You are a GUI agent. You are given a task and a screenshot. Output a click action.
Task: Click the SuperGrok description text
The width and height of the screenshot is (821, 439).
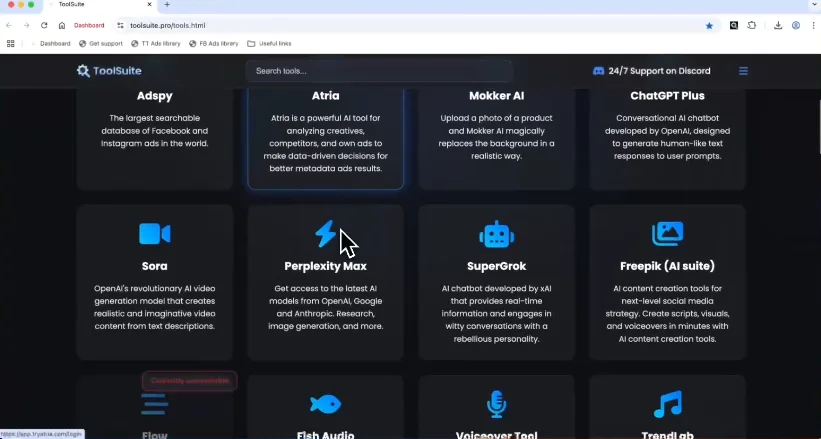click(496, 313)
